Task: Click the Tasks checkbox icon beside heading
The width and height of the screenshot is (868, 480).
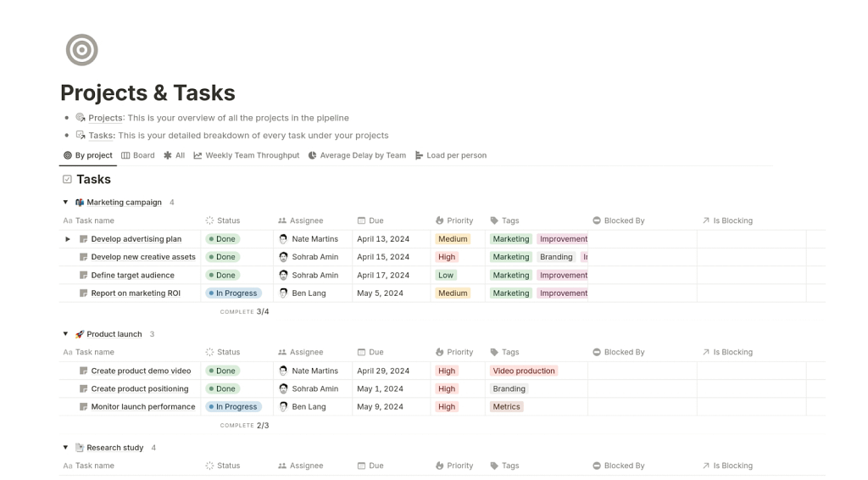Action: click(x=67, y=180)
